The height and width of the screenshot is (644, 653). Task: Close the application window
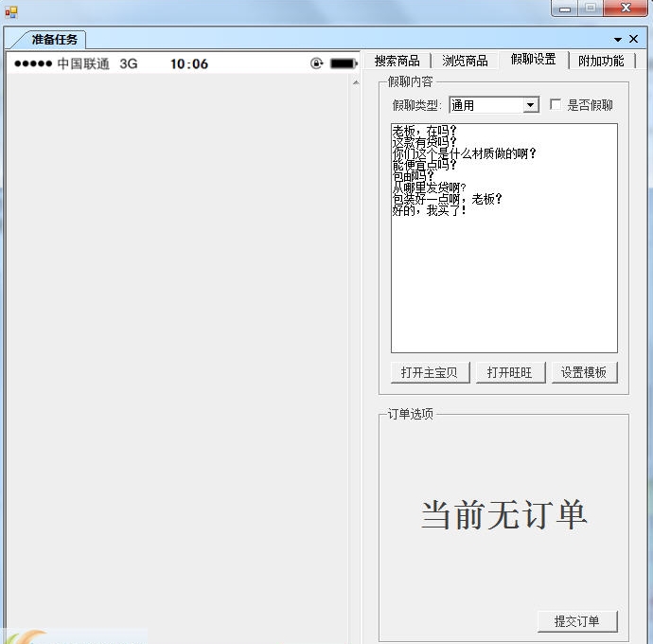coord(626,8)
